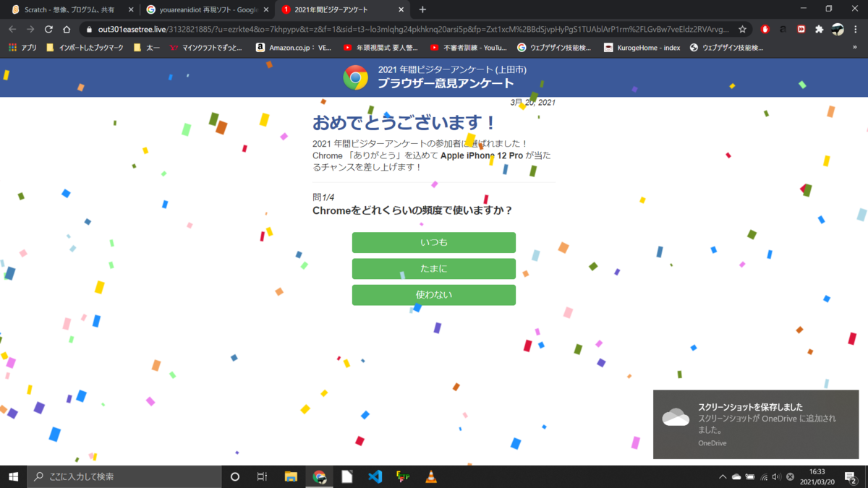Open a new browser tab
The image size is (868, 488).
pos(422,9)
